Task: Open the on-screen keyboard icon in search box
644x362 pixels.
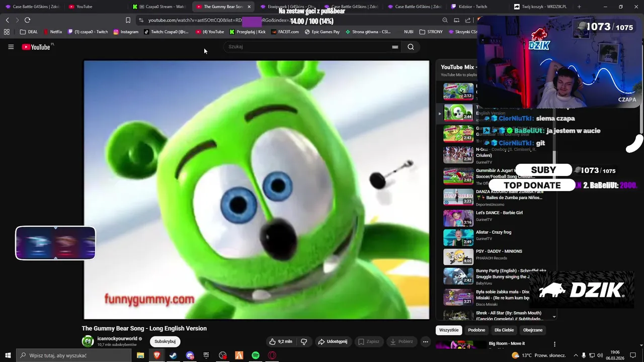Action: tap(395, 47)
